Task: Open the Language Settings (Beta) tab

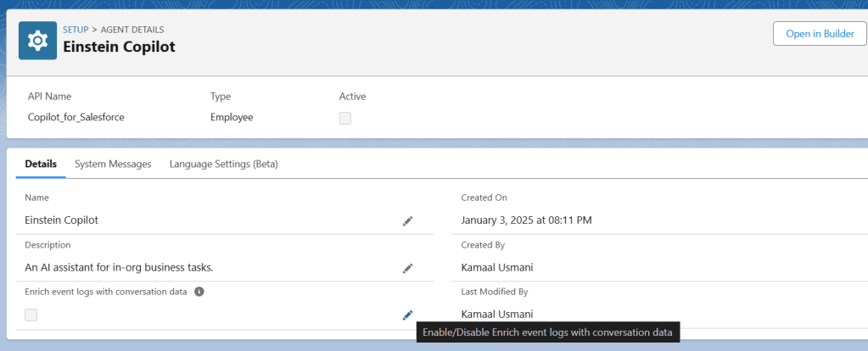Action: [223, 164]
